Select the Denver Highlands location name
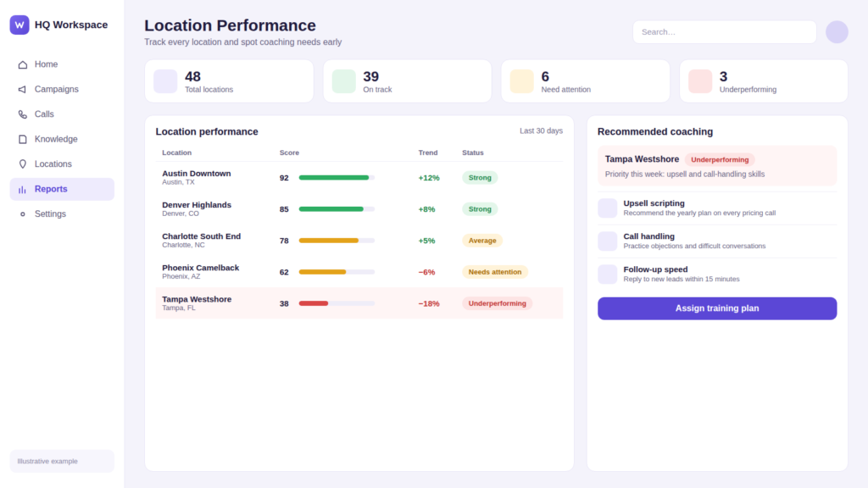868x488 pixels. point(197,205)
